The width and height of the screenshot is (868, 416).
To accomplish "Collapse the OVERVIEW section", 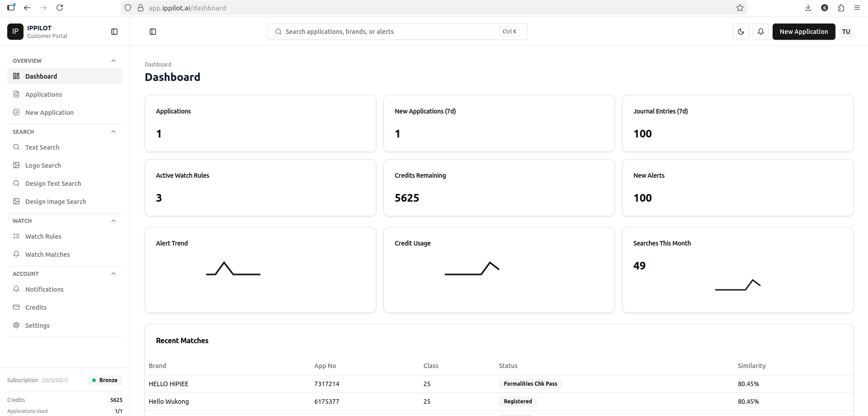I will [x=113, y=61].
